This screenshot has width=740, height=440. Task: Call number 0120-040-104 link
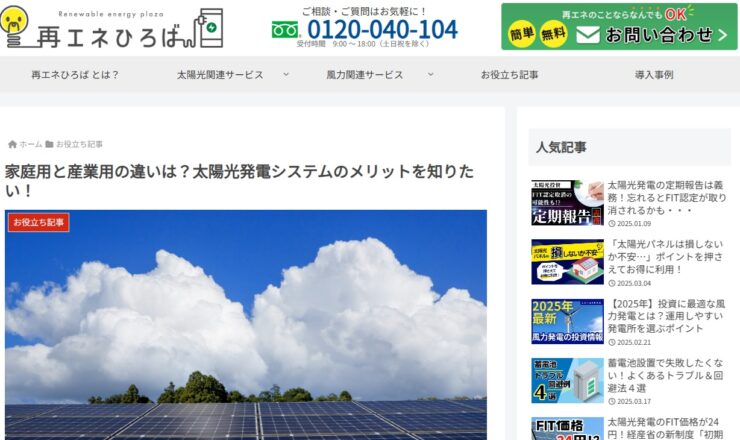[382, 30]
